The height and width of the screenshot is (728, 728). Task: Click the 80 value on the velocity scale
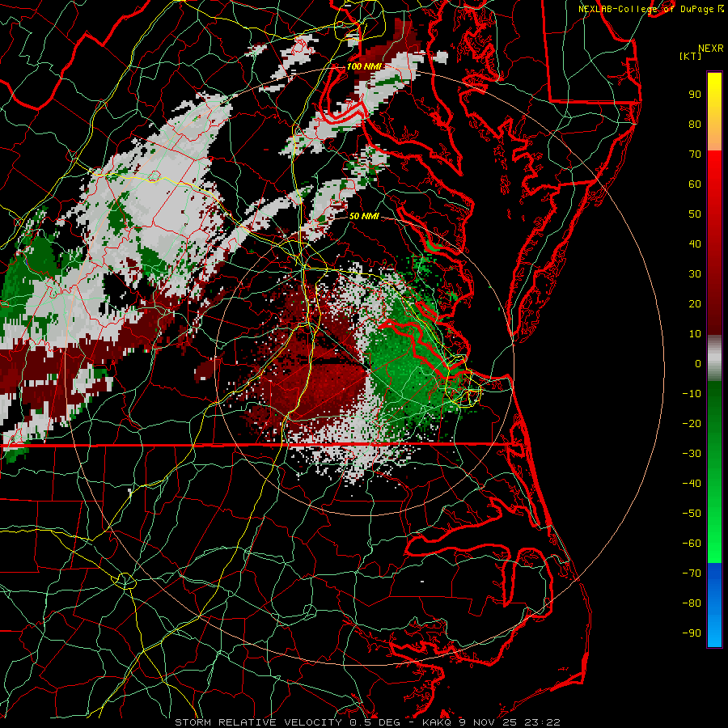click(x=695, y=124)
